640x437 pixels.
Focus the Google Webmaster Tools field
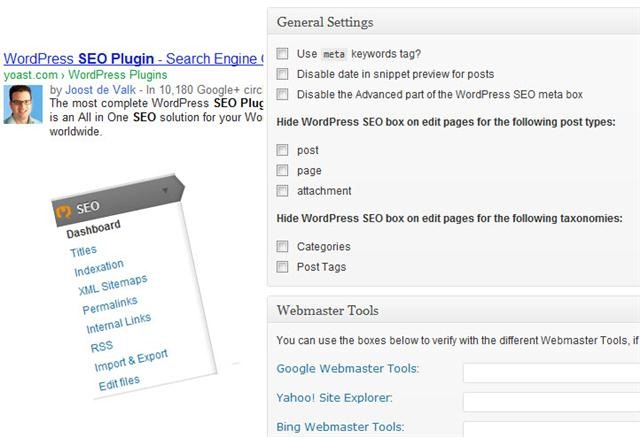(551, 373)
